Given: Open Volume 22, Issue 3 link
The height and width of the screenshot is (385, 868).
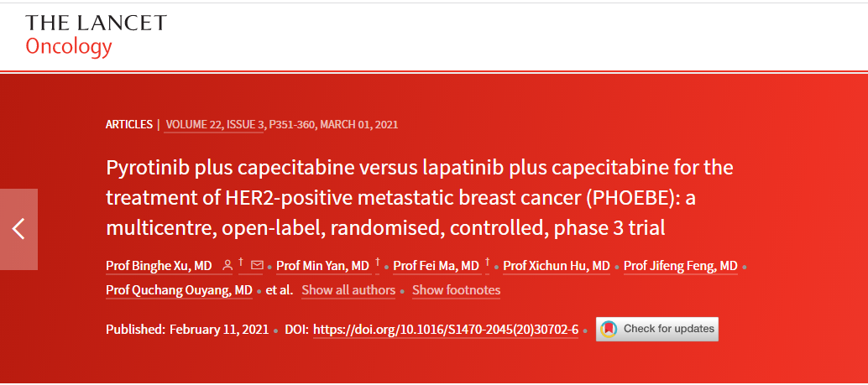Looking at the screenshot, I should coord(215,124).
